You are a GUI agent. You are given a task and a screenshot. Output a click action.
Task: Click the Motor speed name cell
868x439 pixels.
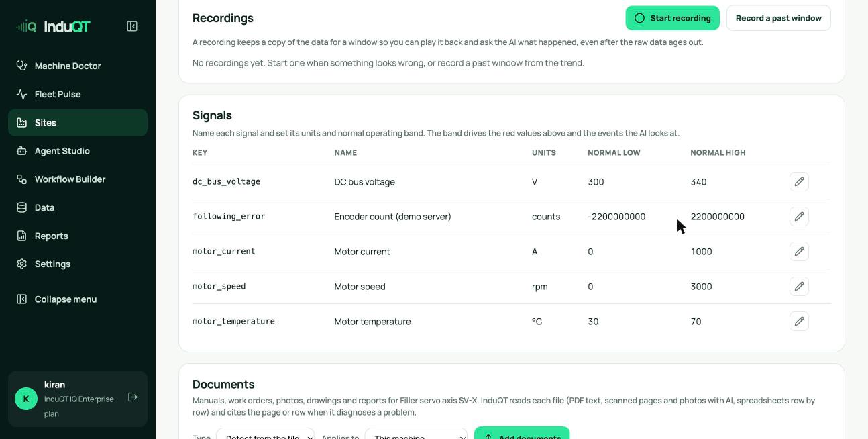tap(360, 287)
